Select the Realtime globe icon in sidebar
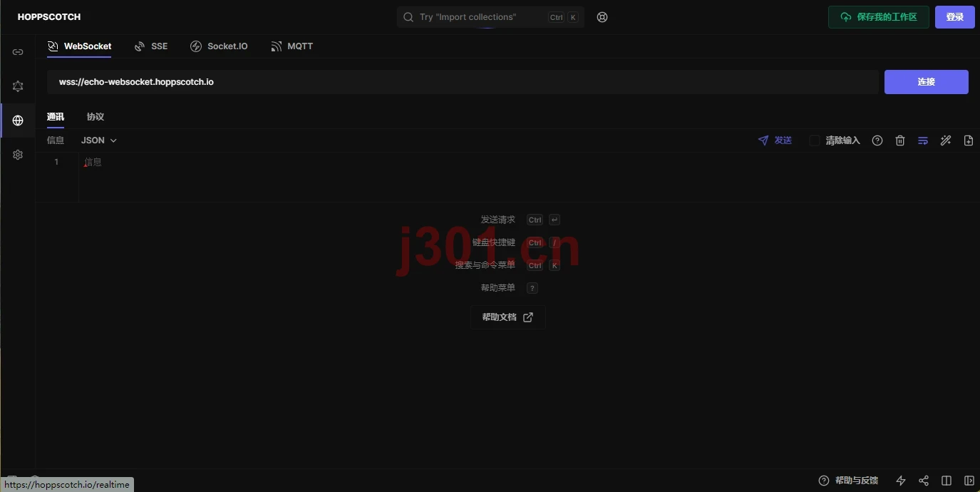 click(18, 121)
